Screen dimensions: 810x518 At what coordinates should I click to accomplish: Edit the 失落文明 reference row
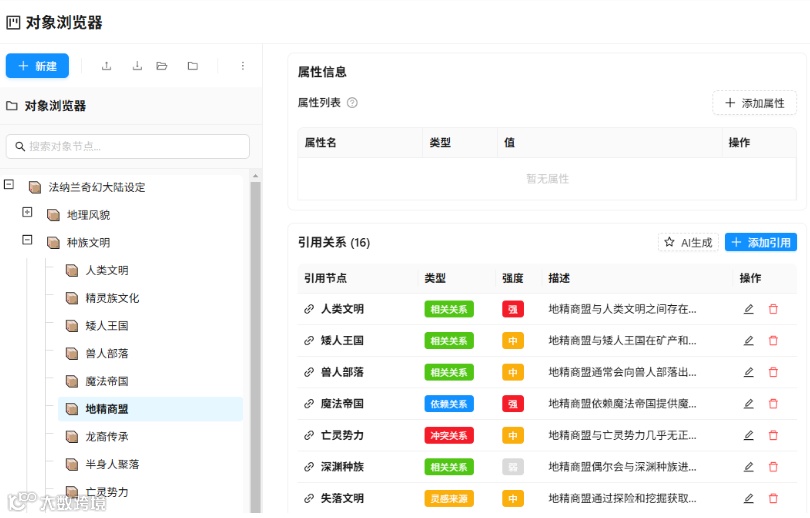tap(749, 498)
